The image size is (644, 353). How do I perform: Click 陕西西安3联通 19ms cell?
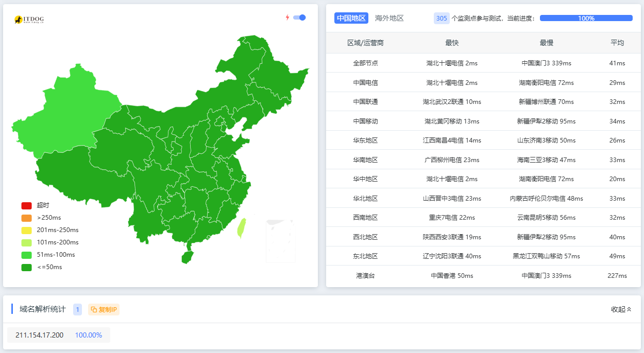[452, 237]
